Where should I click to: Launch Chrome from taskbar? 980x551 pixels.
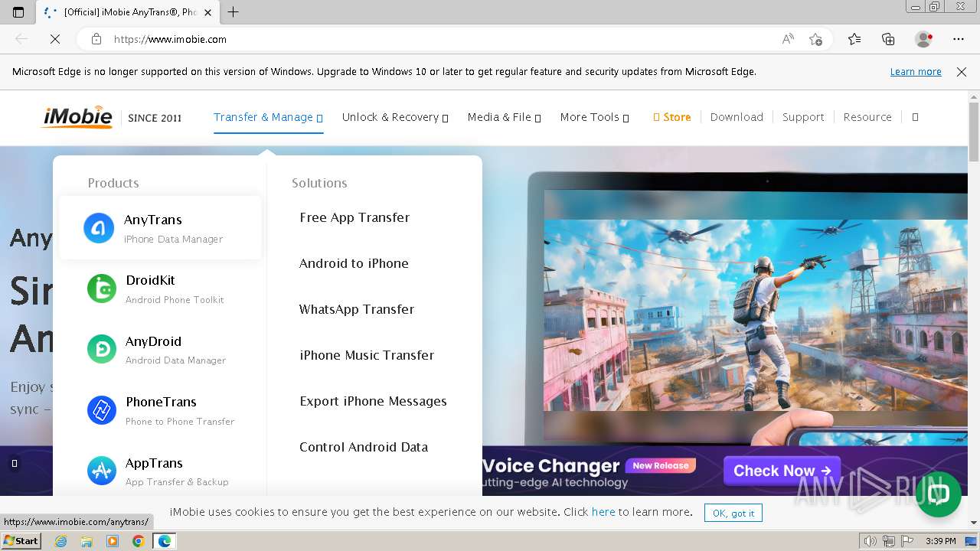point(138,541)
